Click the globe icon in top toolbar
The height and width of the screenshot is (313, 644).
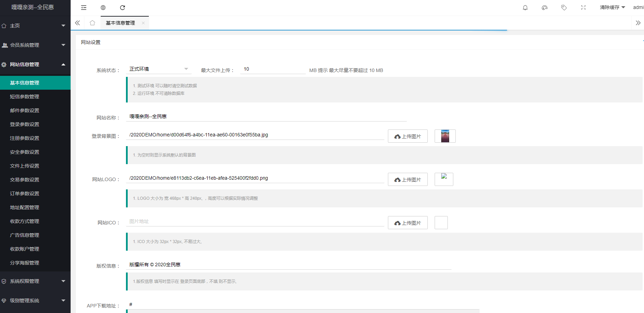[x=103, y=8]
